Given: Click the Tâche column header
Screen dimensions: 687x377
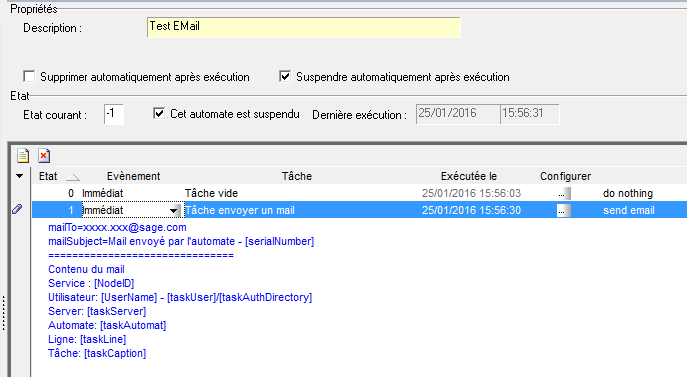Looking at the screenshot, I should point(297,176).
